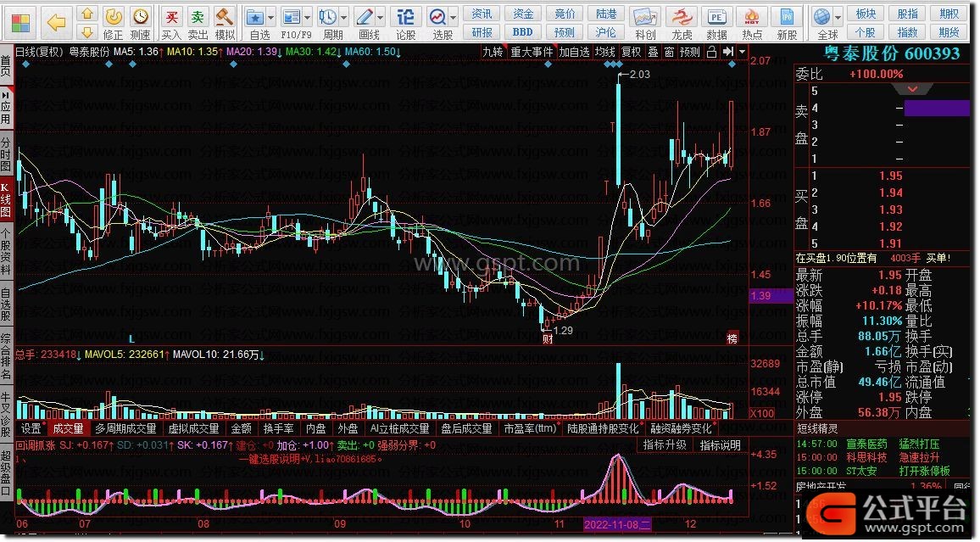Select the 成交量 indicator tab

(x=68, y=429)
